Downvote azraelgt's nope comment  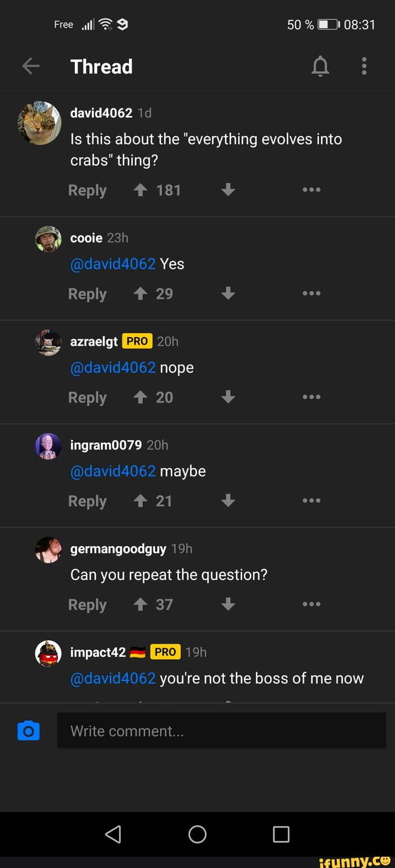[x=228, y=397]
